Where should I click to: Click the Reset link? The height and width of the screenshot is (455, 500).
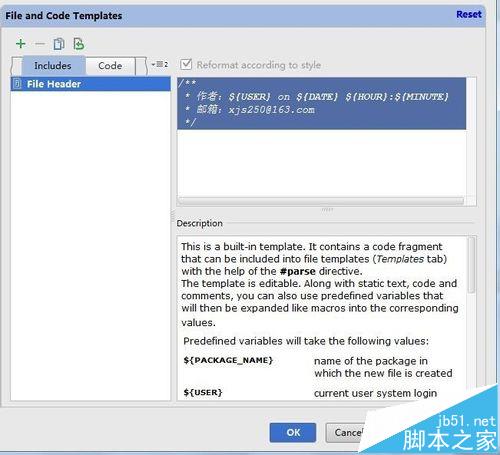tap(469, 14)
